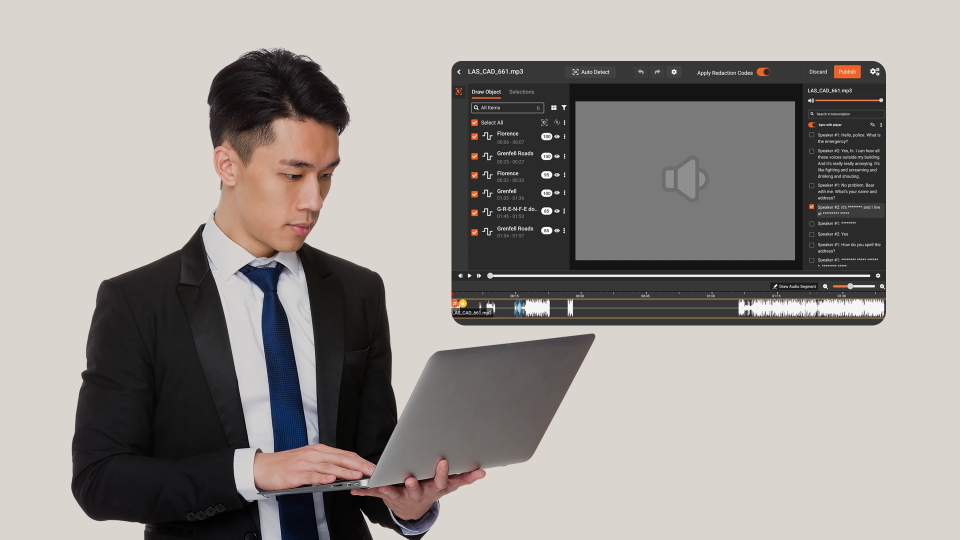Click the filter funnel icon
This screenshot has width=960, height=540.
click(564, 107)
